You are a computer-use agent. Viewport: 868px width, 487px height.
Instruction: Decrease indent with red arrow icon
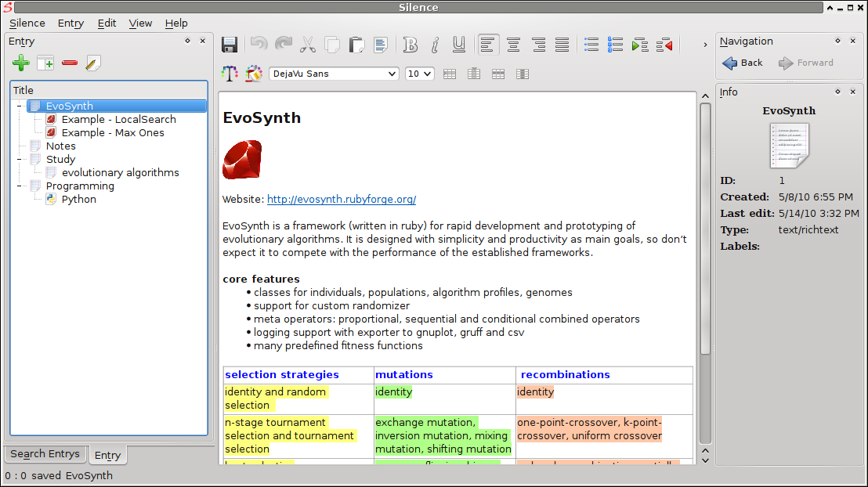point(664,45)
